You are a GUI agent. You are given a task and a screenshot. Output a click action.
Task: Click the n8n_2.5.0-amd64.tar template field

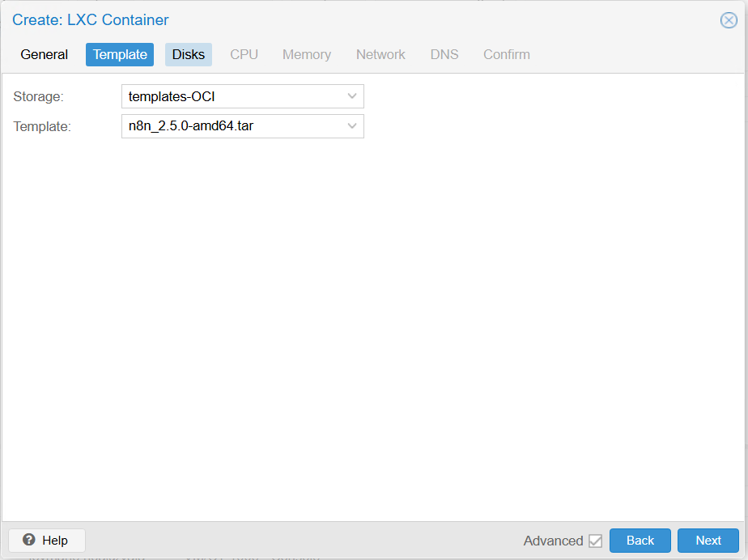tap(232, 126)
